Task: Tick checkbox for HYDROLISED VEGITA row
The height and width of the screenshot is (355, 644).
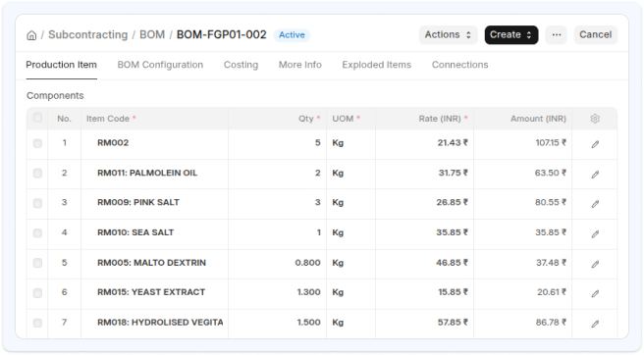Action: click(x=37, y=323)
